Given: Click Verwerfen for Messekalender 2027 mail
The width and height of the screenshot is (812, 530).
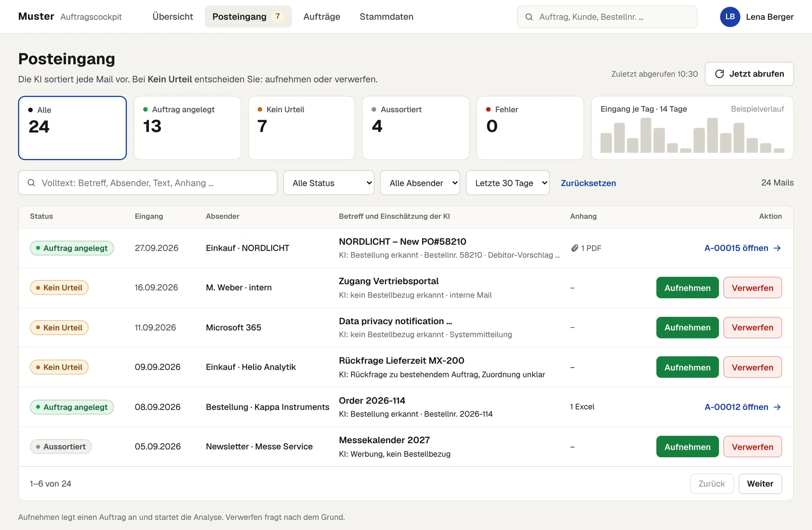Looking at the screenshot, I should tap(752, 447).
